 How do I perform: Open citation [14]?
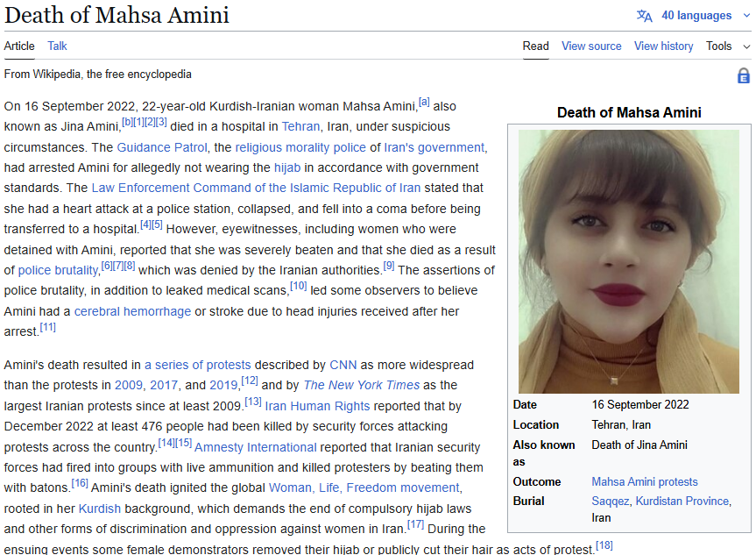click(x=166, y=443)
